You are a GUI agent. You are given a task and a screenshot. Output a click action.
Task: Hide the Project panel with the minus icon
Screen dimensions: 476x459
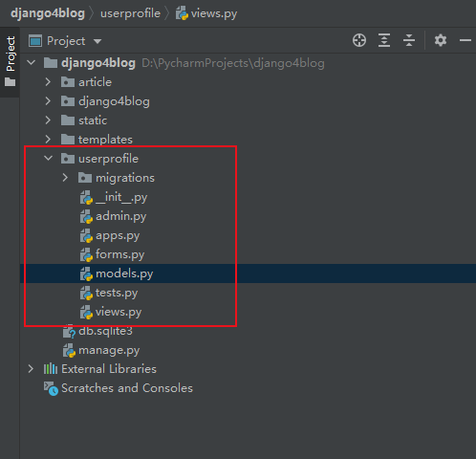[x=465, y=40]
